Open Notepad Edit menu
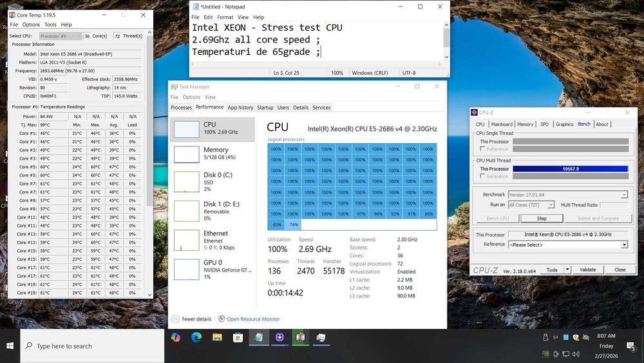The image size is (644, 363). [208, 17]
